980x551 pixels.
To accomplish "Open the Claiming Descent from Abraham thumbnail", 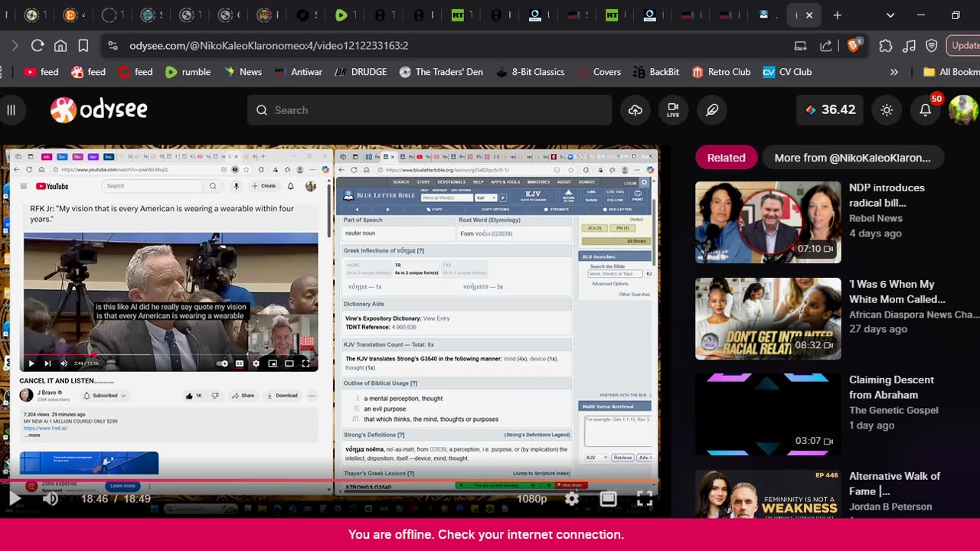I will (x=768, y=414).
